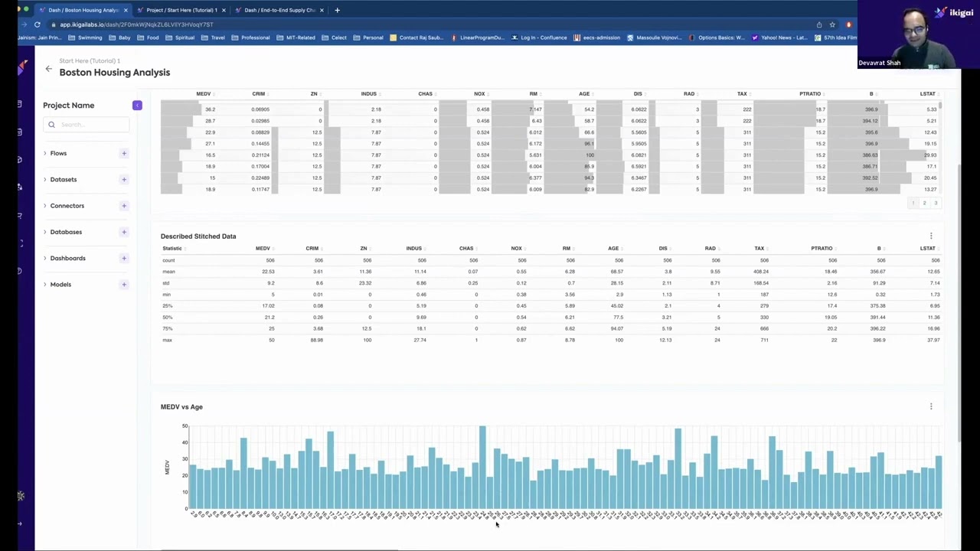Open the Log in - Confluence bookmark
980x551 pixels.
(x=539, y=37)
